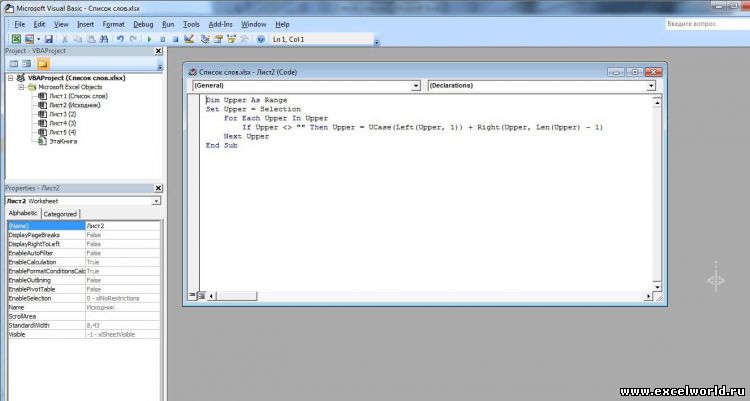Image resolution: width=750 pixels, height=401 pixels.
Task: Open the (Declarations) procedure dropdown
Action: point(651,86)
